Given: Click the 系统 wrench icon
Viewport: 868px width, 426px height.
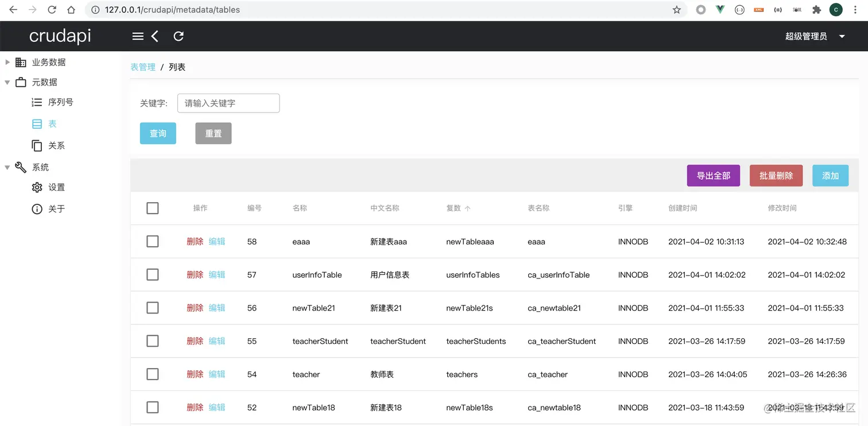Looking at the screenshot, I should (x=21, y=167).
